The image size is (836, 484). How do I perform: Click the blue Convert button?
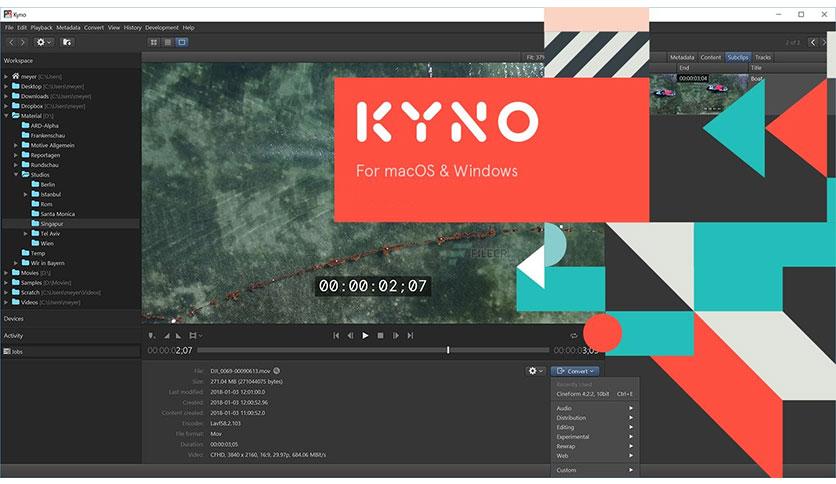(x=575, y=371)
